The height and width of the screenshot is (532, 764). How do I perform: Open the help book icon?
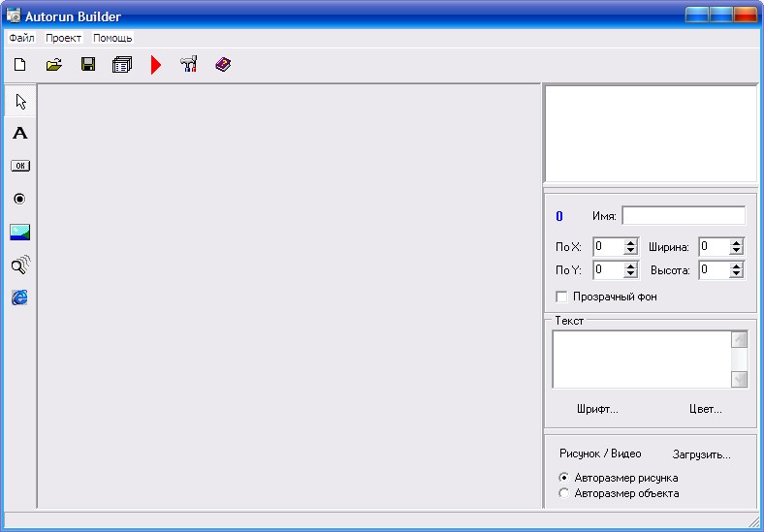click(x=223, y=64)
